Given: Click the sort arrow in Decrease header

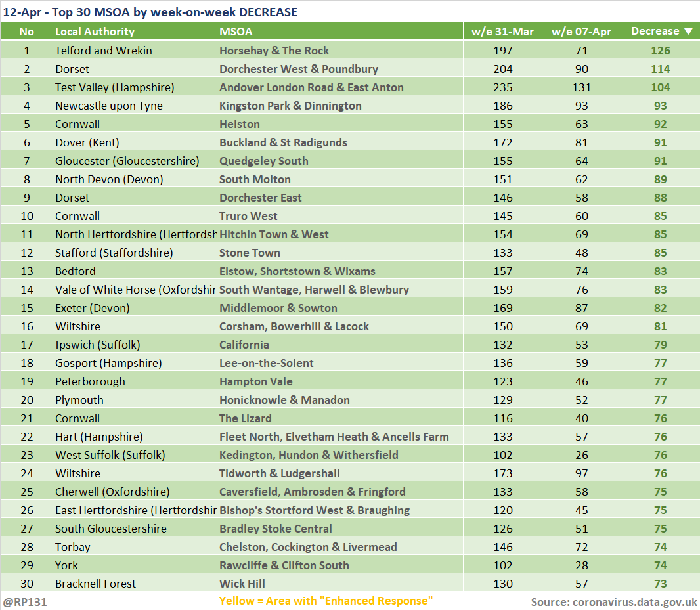Looking at the screenshot, I should click(x=688, y=32).
